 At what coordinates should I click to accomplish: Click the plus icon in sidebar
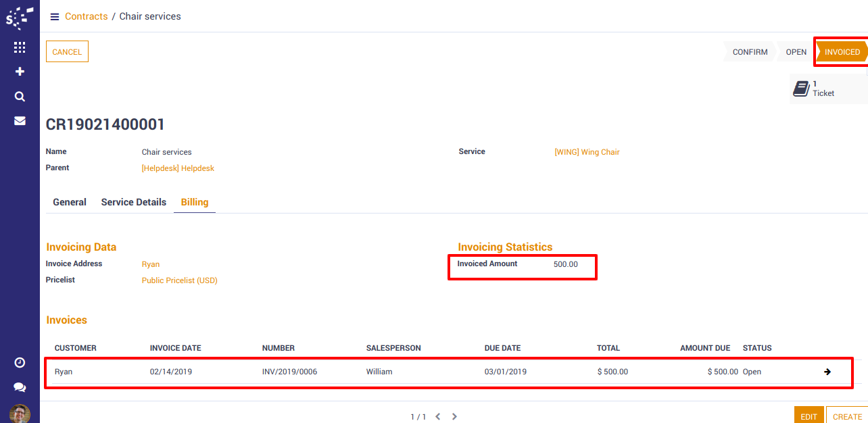click(x=20, y=72)
